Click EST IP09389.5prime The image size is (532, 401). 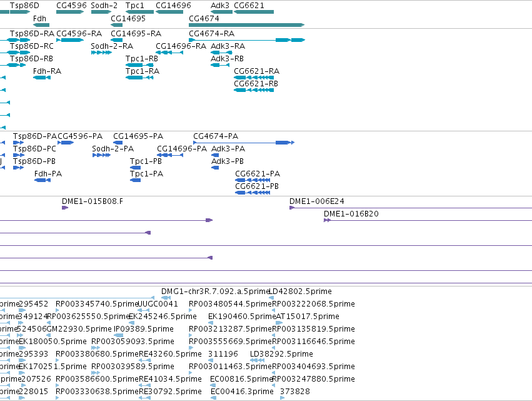point(144,329)
